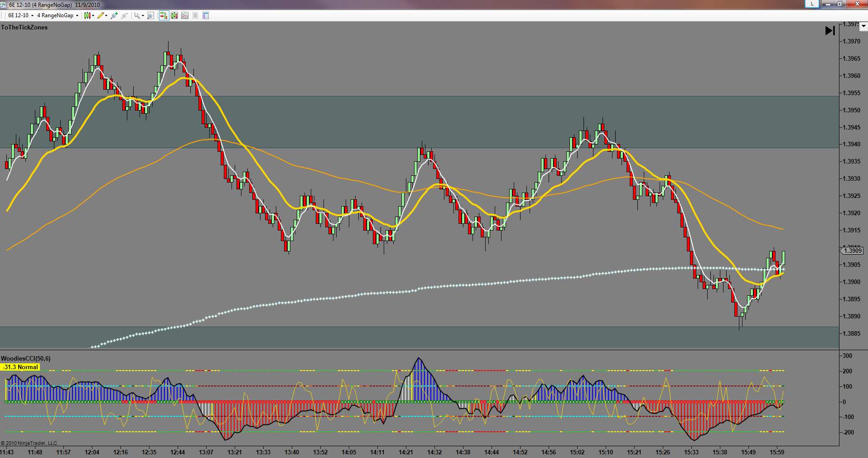Click the L link button

pyautogui.click(x=812, y=4)
